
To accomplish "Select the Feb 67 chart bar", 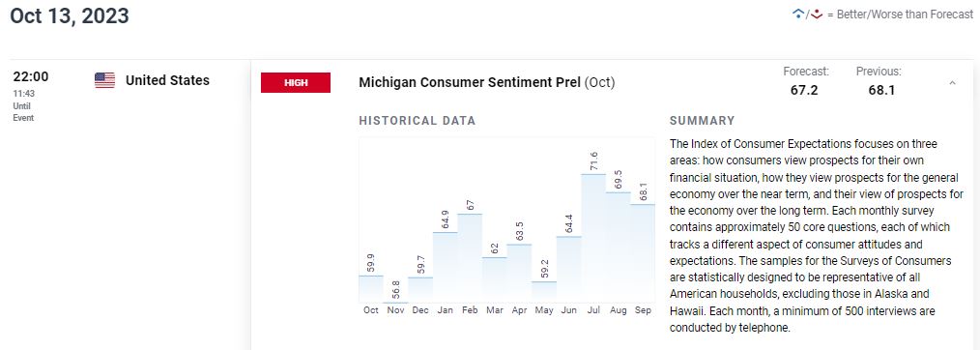I will click(x=470, y=258).
